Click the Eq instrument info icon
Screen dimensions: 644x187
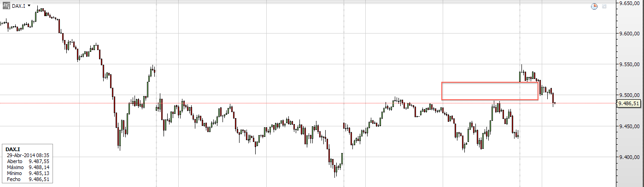pyautogui.click(x=6, y=6)
